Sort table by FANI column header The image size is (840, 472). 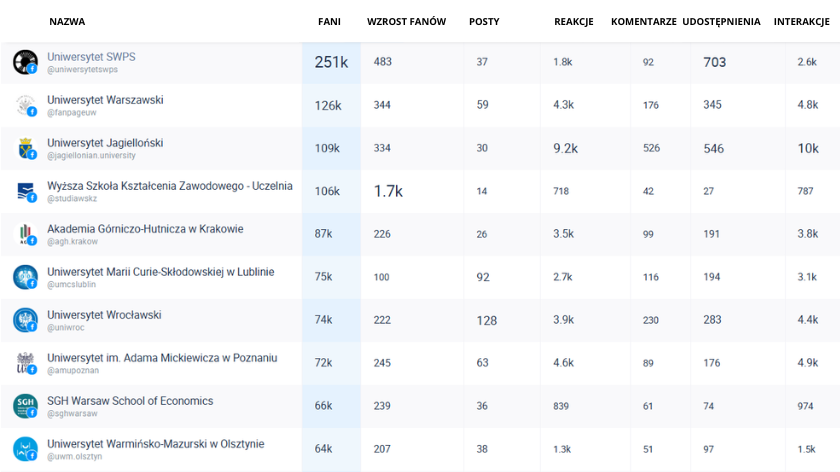[329, 21]
